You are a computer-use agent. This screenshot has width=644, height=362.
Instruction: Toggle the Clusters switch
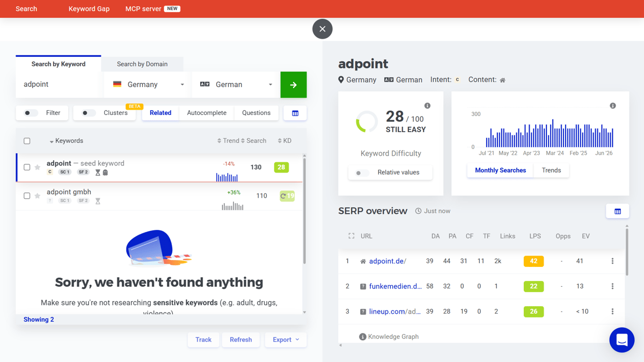click(89, 113)
